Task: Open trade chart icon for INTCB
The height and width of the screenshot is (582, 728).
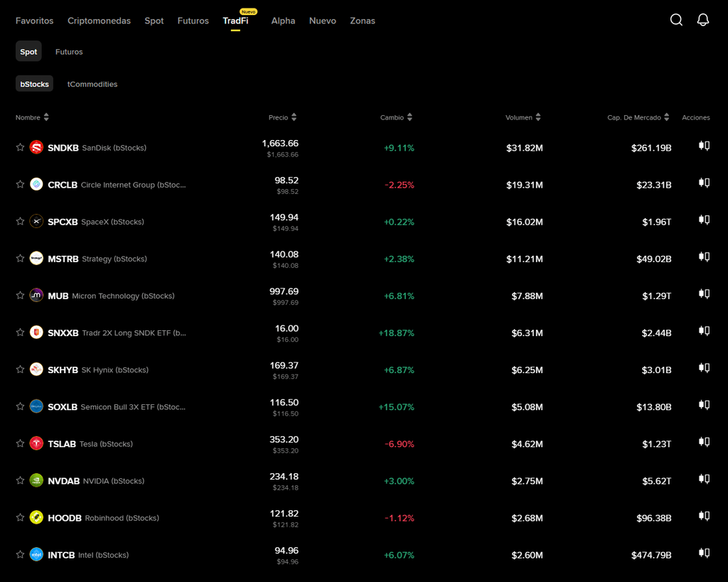Action: [705, 554]
